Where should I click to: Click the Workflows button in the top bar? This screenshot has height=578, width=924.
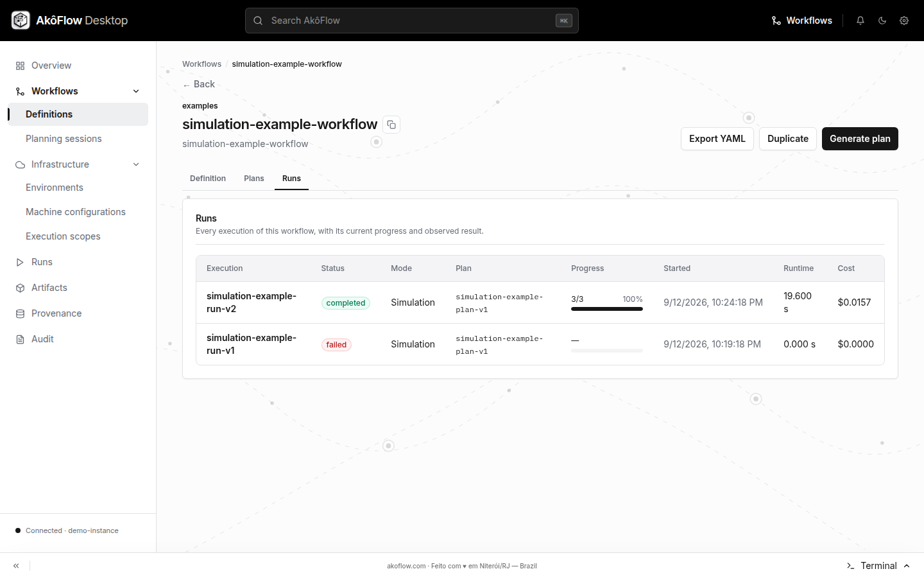click(x=802, y=21)
